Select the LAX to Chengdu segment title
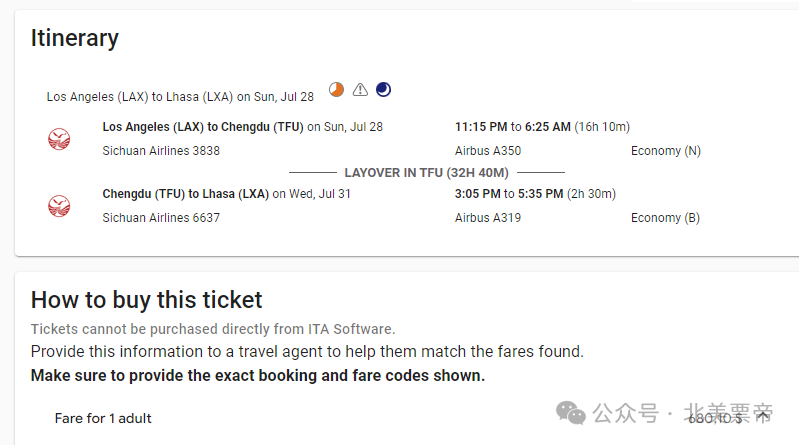This screenshot has height=445, width=799. tap(203, 127)
